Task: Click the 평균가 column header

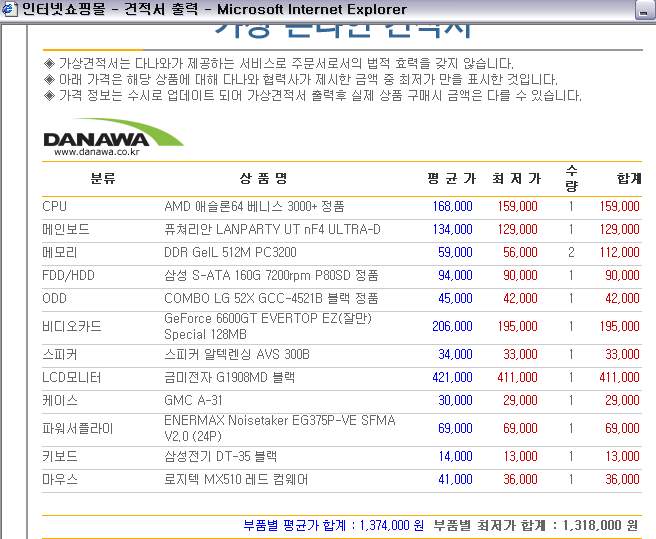Action: [x=452, y=178]
